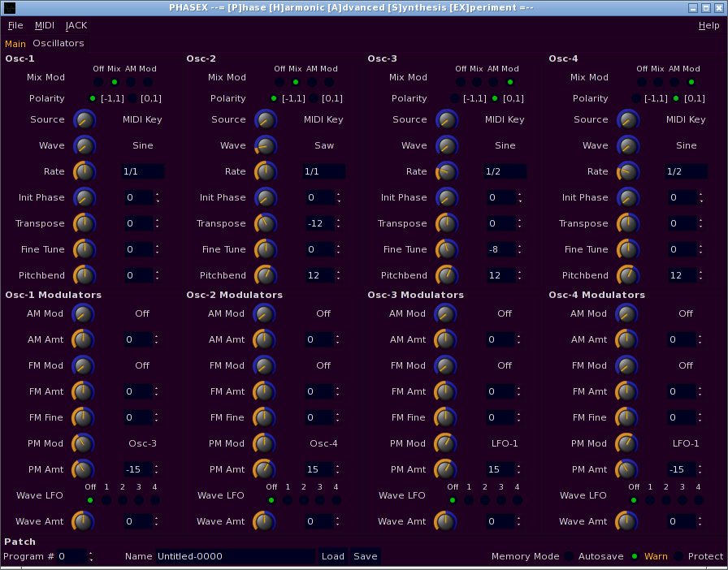
Task: Switch to the Oscillators tab
Action: 58,43
